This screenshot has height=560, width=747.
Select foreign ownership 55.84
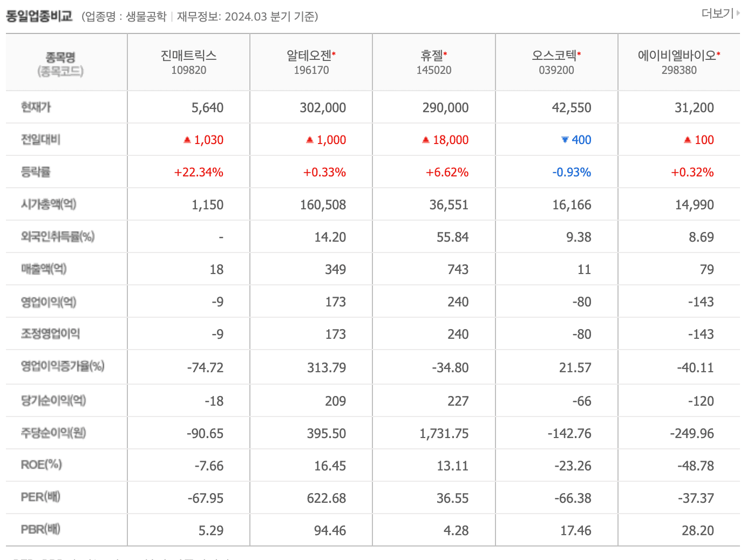coord(452,237)
